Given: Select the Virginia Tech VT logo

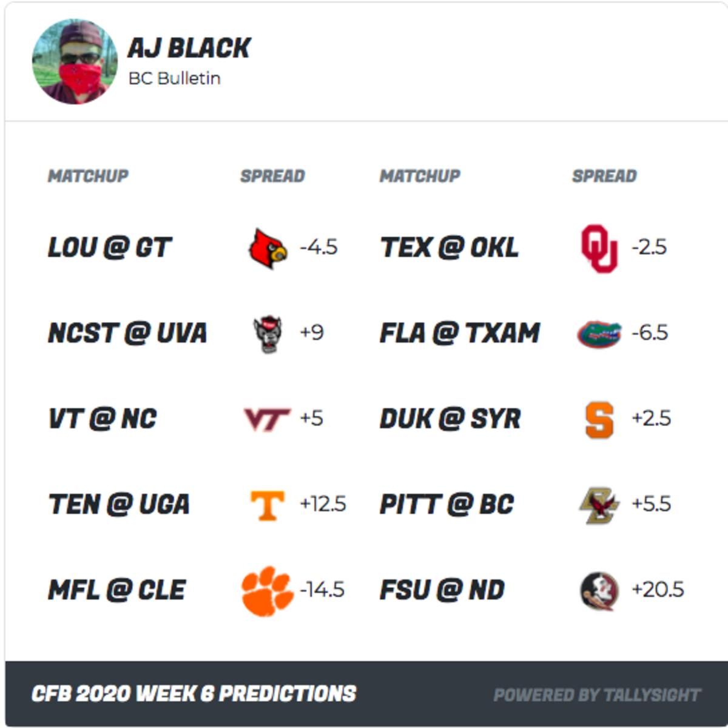Looking at the screenshot, I should click(267, 419).
